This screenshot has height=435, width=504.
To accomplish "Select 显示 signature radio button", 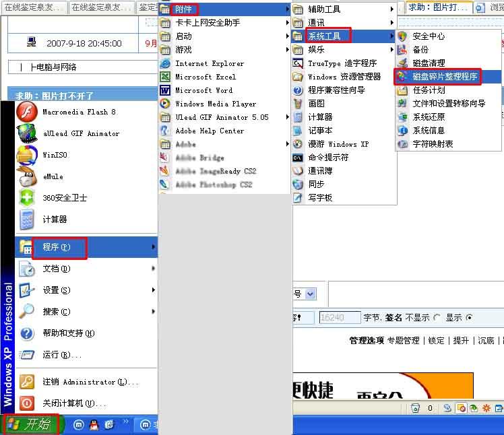I will [469, 318].
